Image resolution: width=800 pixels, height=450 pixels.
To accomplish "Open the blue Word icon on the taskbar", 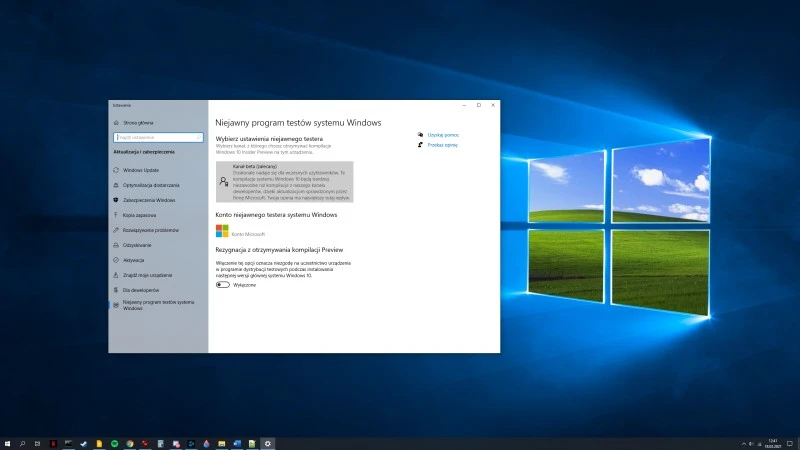I will click(237, 444).
